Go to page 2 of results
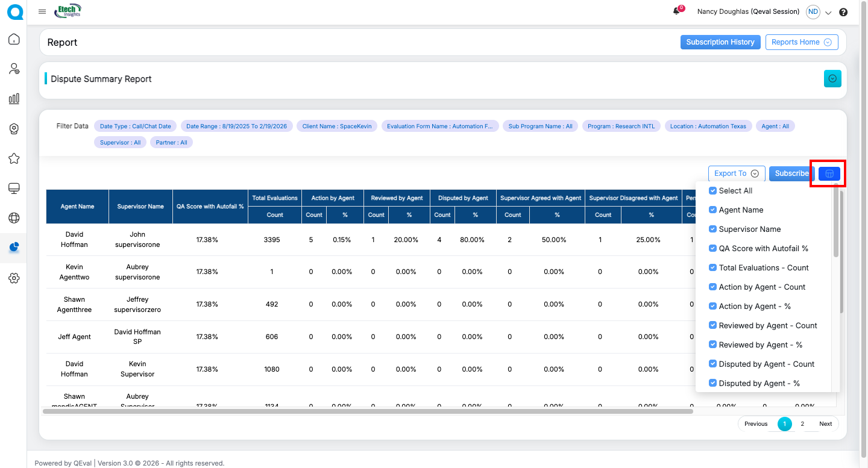Image resolution: width=868 pixels, height=468 pixels. (802, 424)
